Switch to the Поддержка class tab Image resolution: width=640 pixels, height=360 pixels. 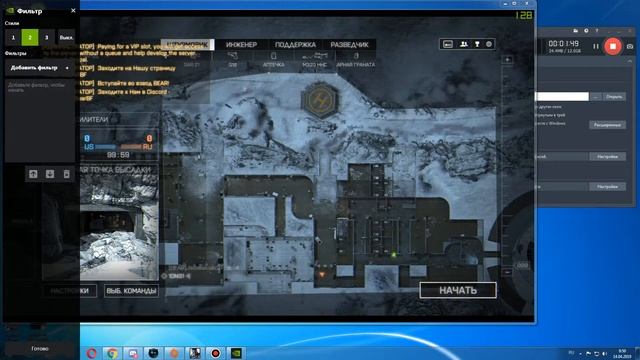(x=295, y=44)
